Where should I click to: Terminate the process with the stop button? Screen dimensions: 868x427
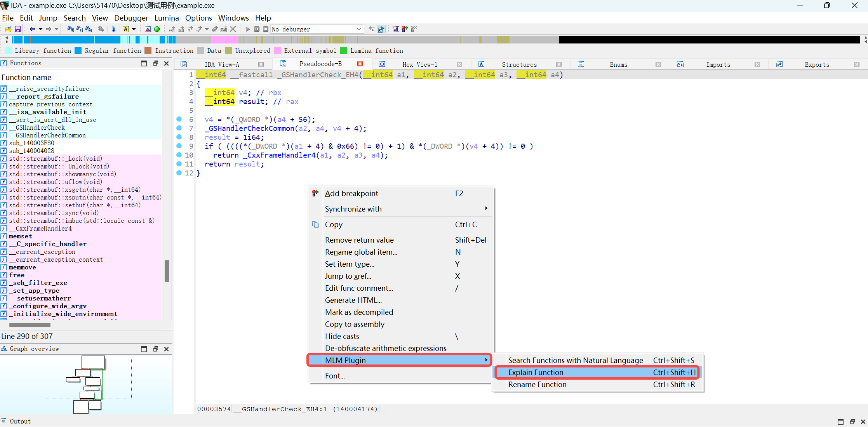[x=266, y=29]
